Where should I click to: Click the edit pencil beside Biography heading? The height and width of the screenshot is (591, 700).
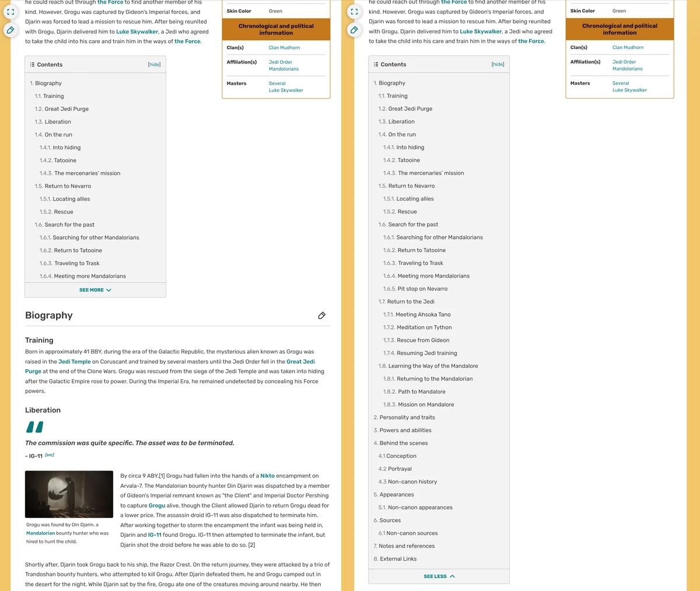pyautogui.click(x=321, y=315)
